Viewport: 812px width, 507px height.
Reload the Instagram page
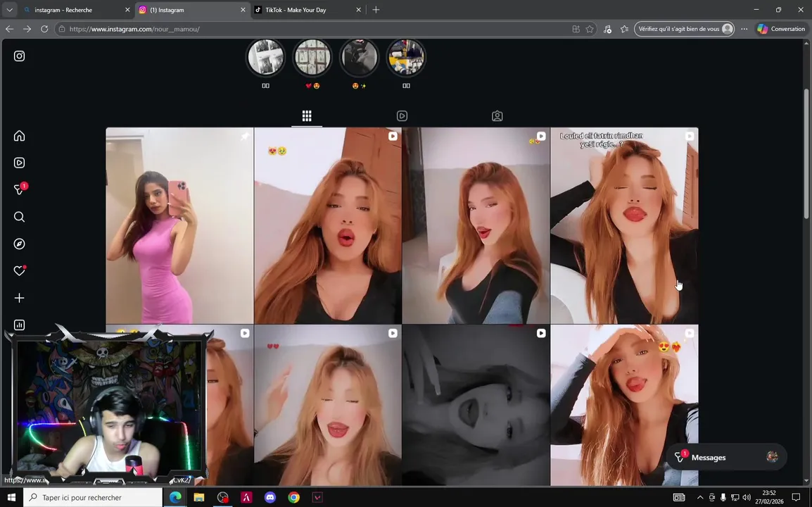pos(44,29)
